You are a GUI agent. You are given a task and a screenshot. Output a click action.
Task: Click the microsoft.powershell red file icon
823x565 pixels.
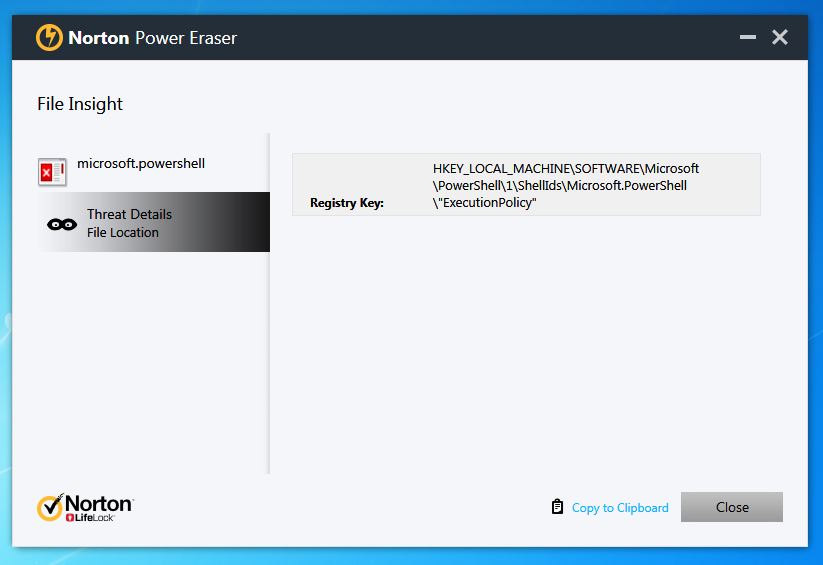tap(52, 172)
